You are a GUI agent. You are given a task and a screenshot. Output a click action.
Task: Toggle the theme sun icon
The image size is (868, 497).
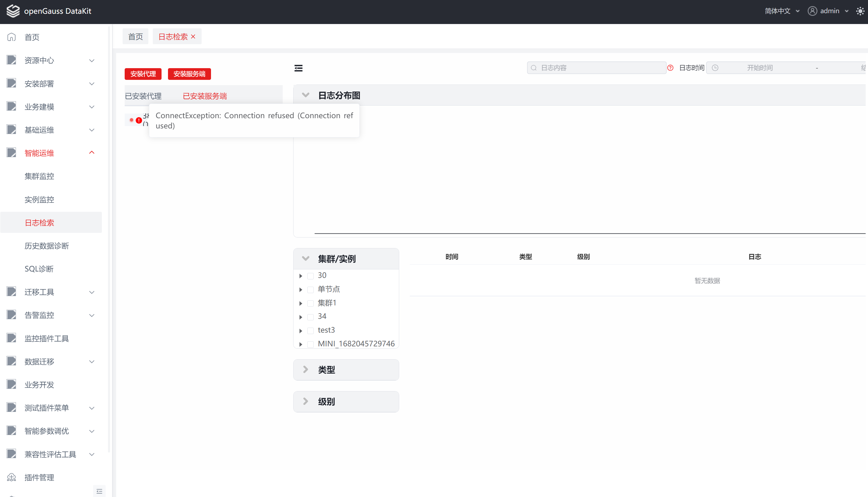(x=860, y=11)
